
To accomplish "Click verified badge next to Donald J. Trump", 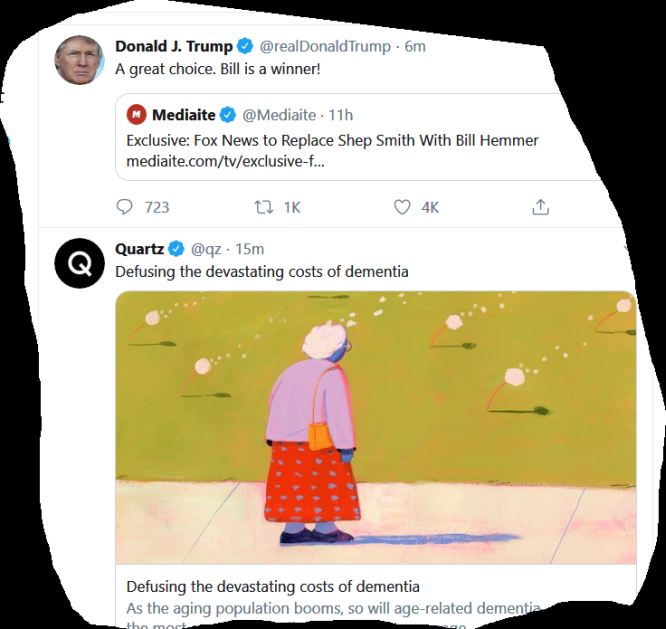I will point(245,46).
